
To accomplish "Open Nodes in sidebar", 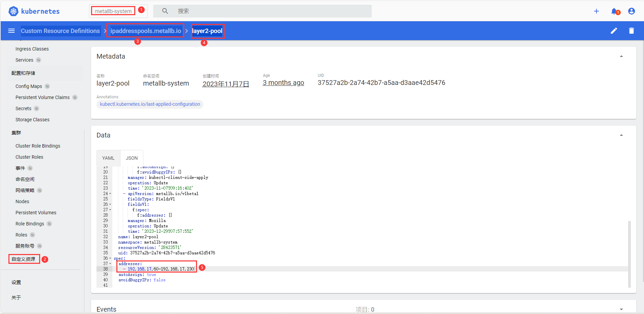I will pyautogui.click(x=22, y=201).
